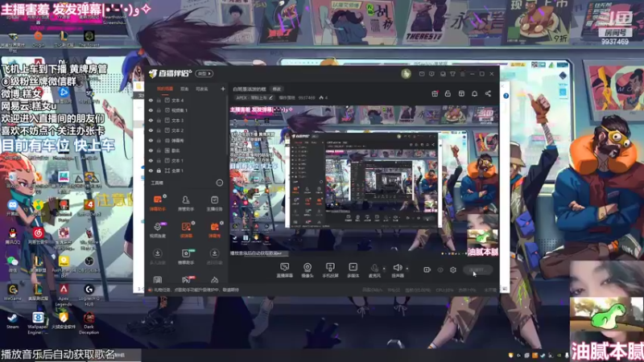This screenshot has height=362, width=644.
Task: Open the 榜单助手 tool
Action: (x=186, y=257)
